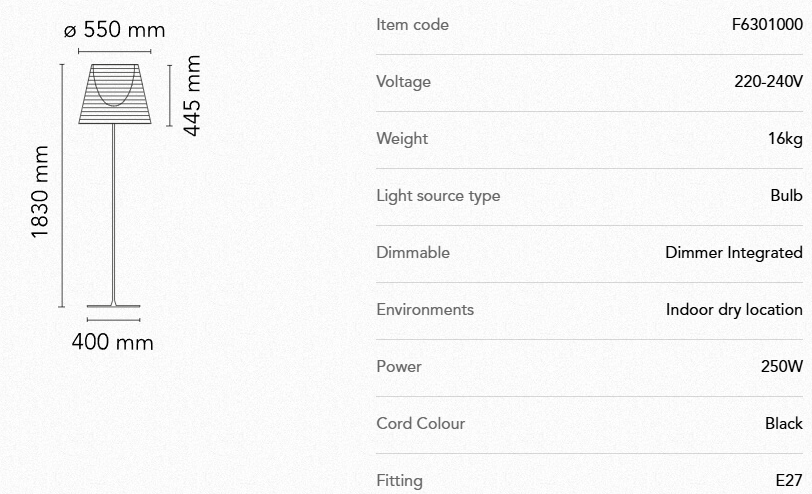The height and width of the screenshot is (494, 812).
Task: Click the Dimmer Integrated value
Action: tap(733, 252)
